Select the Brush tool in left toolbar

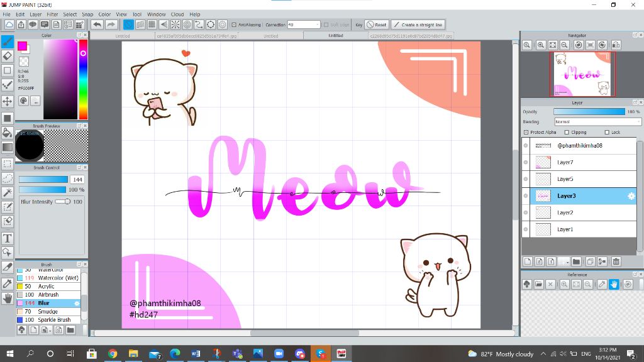pyautogui.click(x=8, y=41)
